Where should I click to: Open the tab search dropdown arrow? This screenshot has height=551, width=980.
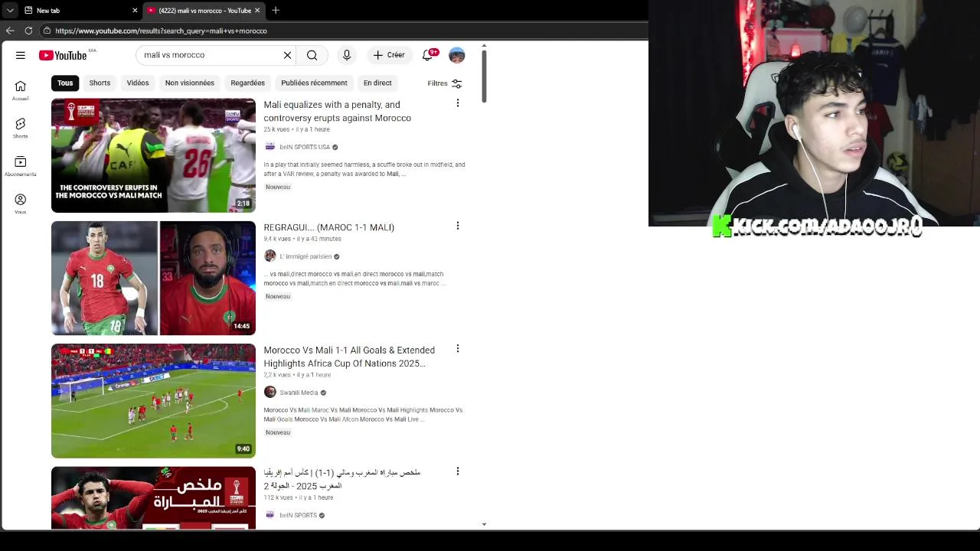[10, 10]
